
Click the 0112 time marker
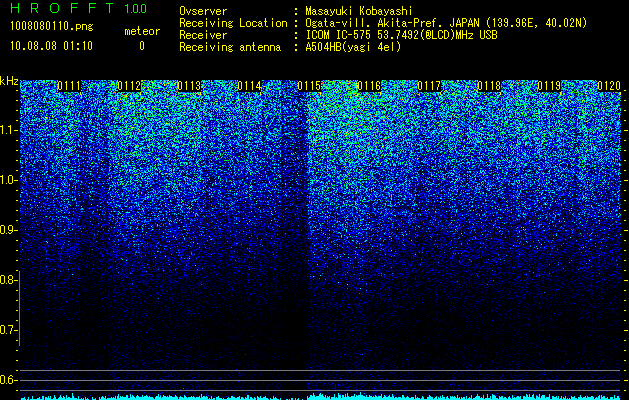click(x=129, y=86)
